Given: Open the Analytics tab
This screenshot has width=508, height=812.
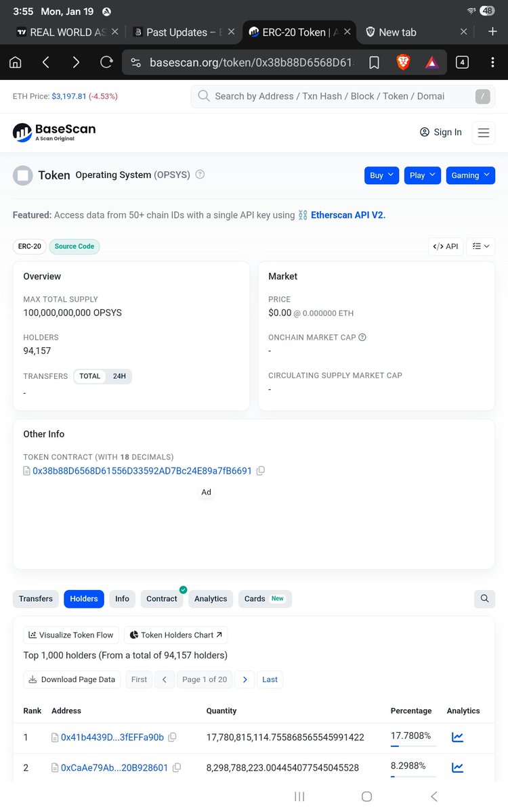Looking at the screenshot, I should 211,599.
